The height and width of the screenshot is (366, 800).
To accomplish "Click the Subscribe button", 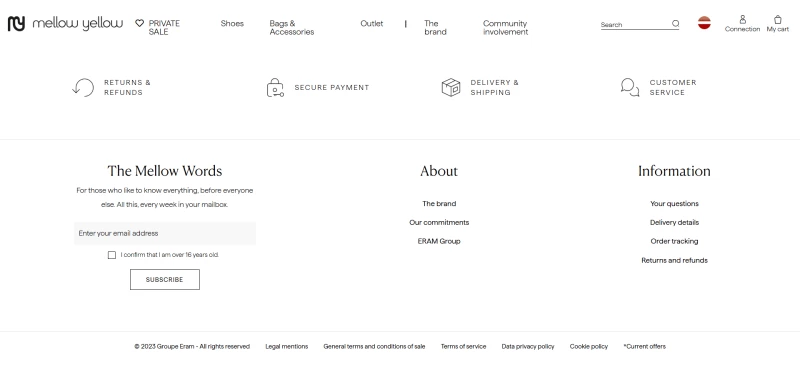I will coord(165,280).
